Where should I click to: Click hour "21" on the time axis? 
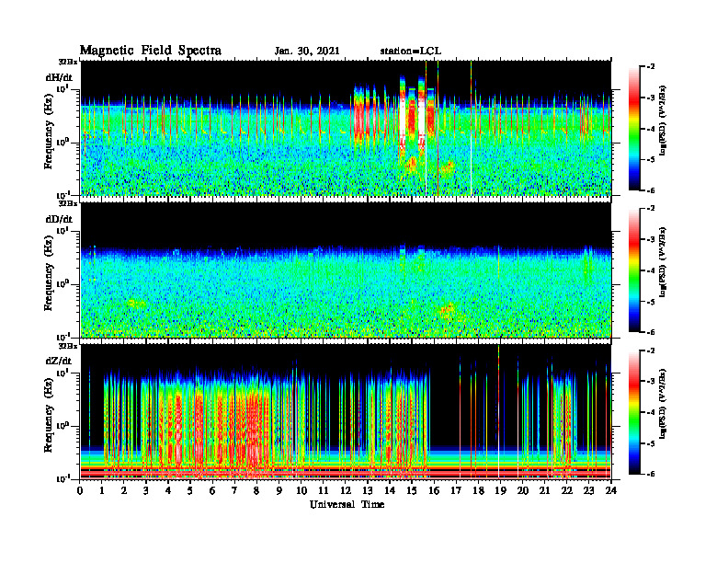pos(544,490)
